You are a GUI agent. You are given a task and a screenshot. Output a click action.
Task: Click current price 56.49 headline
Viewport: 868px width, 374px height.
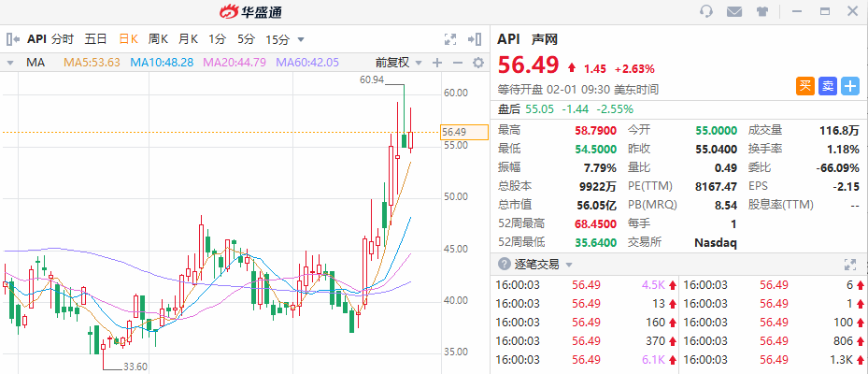(x=529, y=65)
